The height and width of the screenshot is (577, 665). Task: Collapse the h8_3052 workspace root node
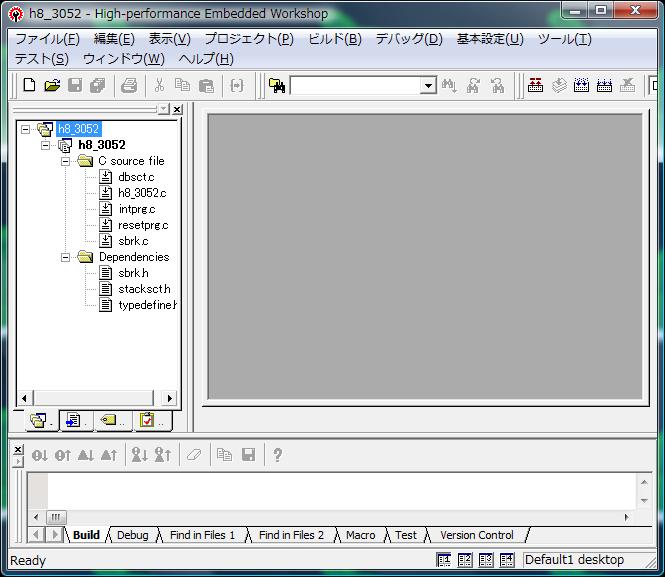pyautogui.click(x=26, y=129)
